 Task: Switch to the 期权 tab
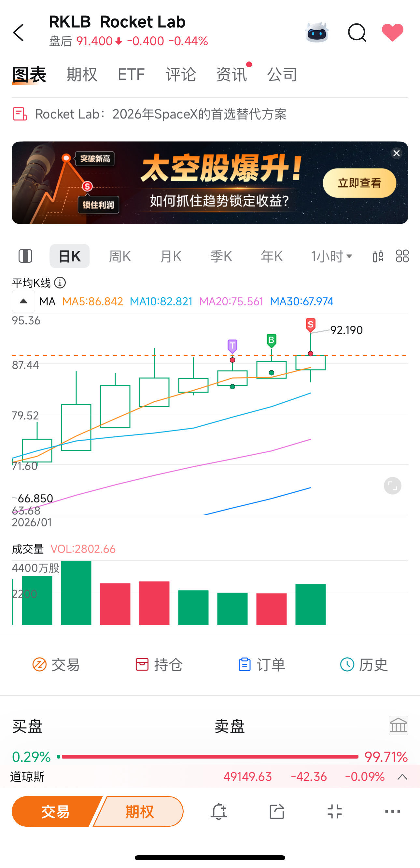pyautogui.click(x=82, y=74)
